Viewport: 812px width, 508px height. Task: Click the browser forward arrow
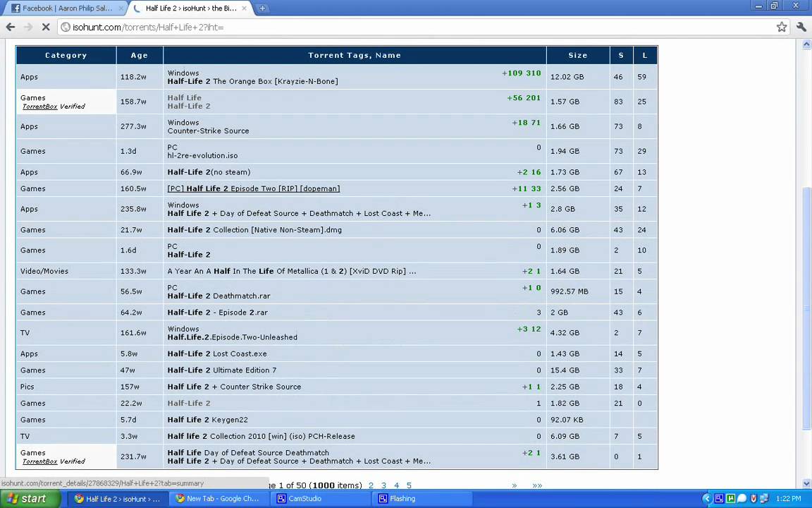(28, 27)
